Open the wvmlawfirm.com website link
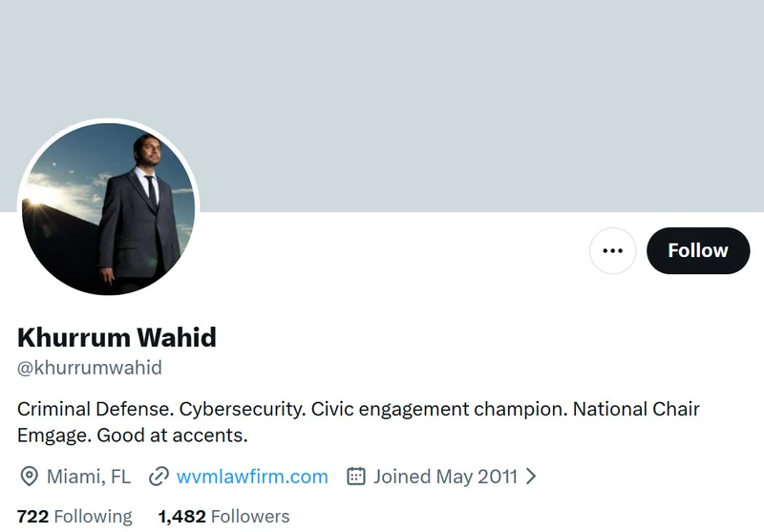 click(x=252, y=476)
